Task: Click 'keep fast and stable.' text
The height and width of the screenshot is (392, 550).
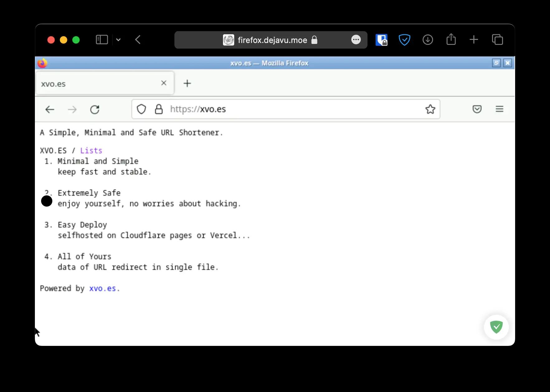Action: (x=104, y=172)
